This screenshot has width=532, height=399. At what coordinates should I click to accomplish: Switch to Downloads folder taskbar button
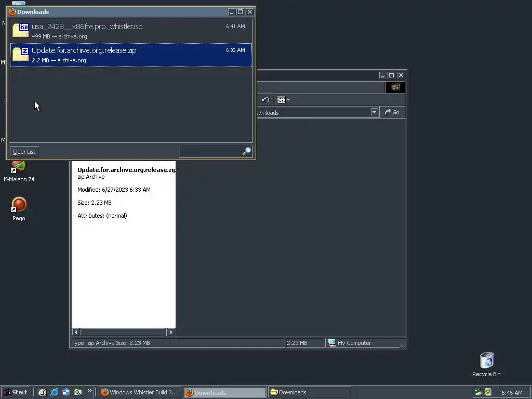click(x=309, y=392)
